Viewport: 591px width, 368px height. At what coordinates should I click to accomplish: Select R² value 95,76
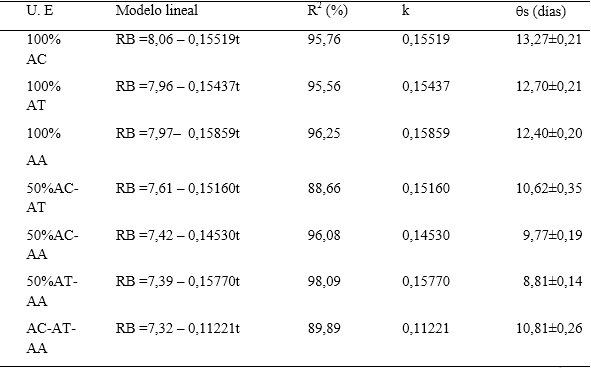coord(324,39)
